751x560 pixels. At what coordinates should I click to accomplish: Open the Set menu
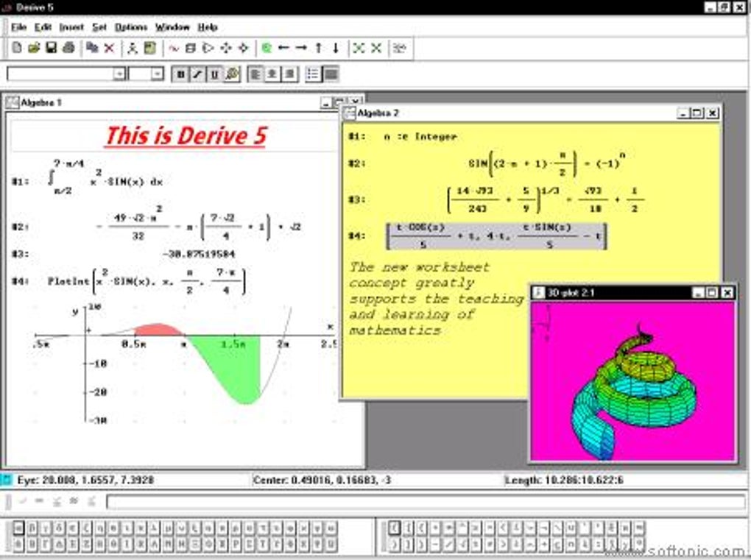[99, 27]
